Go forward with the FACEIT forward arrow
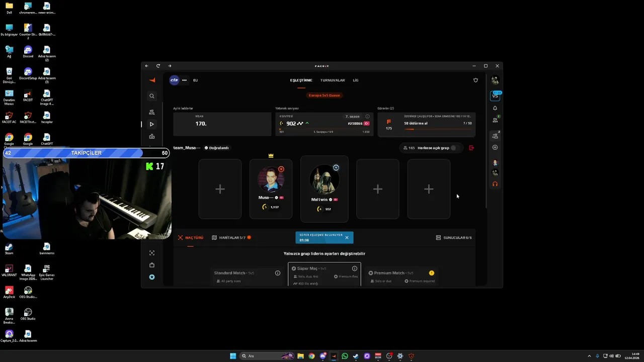 point(170,66)
